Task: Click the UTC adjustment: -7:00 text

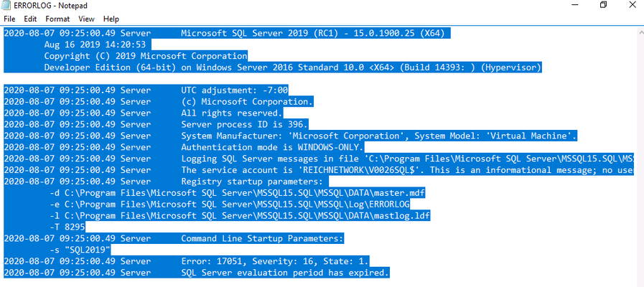Action: click(x=235, y=90)
